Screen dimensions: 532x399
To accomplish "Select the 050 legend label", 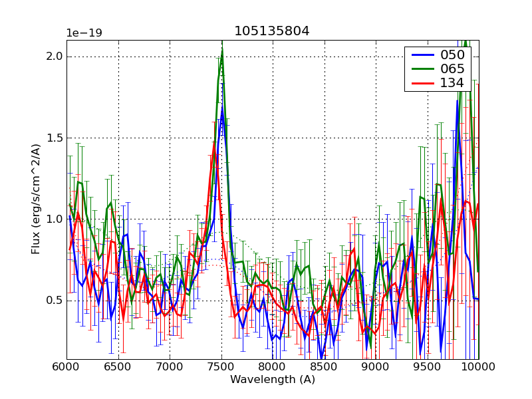I will [x=452, y=55].
